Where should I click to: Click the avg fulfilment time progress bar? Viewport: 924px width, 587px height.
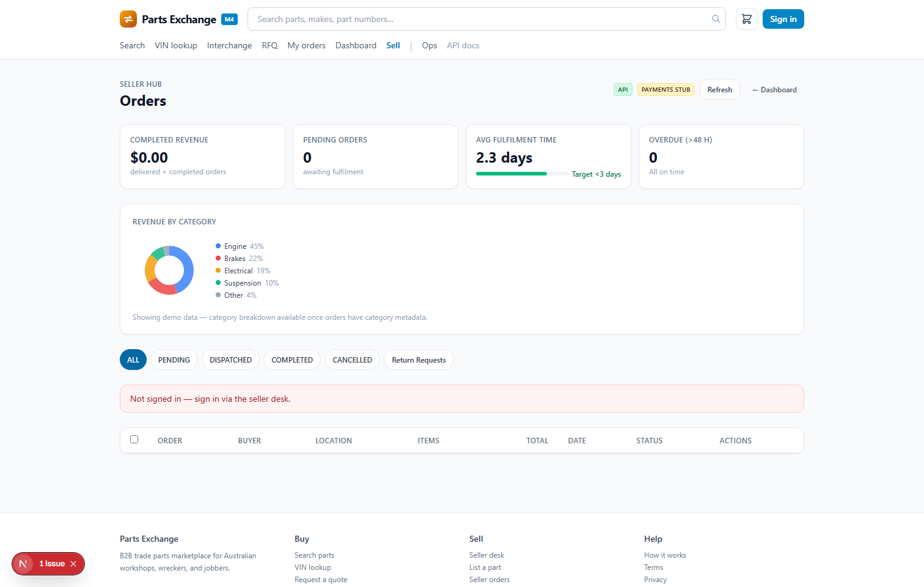click(x=522, y=174)
